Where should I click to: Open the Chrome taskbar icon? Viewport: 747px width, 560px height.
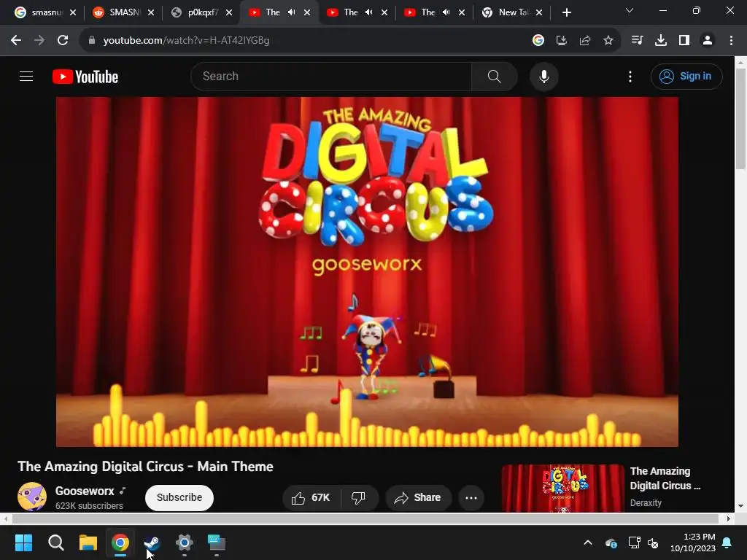click(x=120, y=542)
